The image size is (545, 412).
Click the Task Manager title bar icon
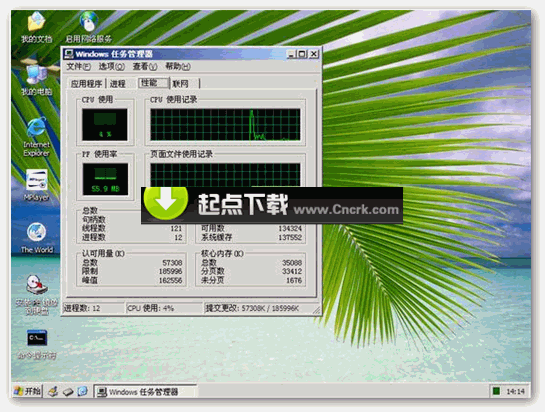click(69, 54)
